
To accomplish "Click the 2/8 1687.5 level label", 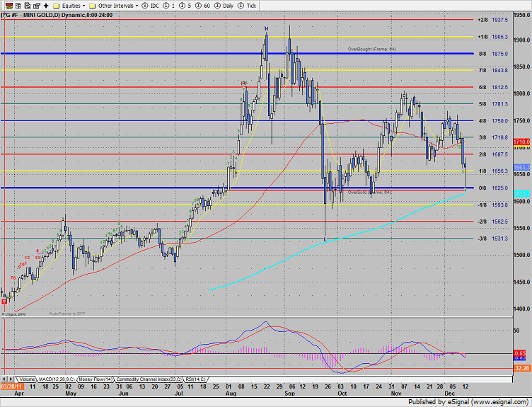I will click(x=493, y=154).
